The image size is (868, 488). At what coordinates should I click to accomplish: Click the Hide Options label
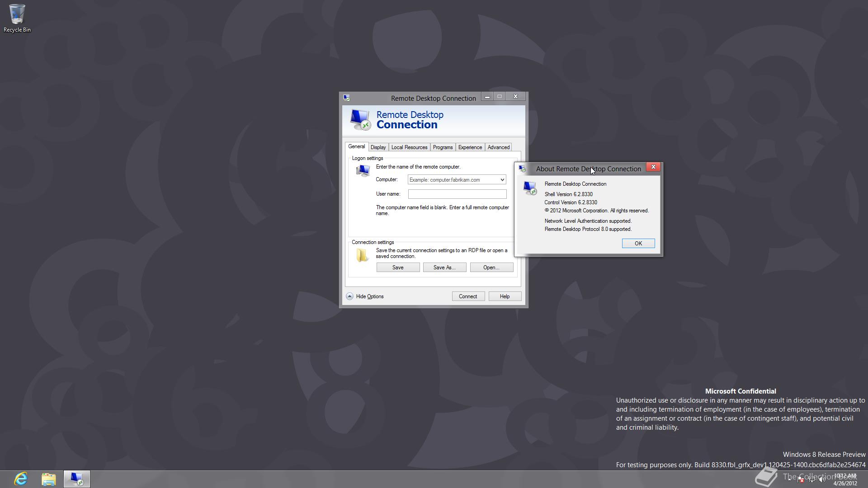[370, 296]
